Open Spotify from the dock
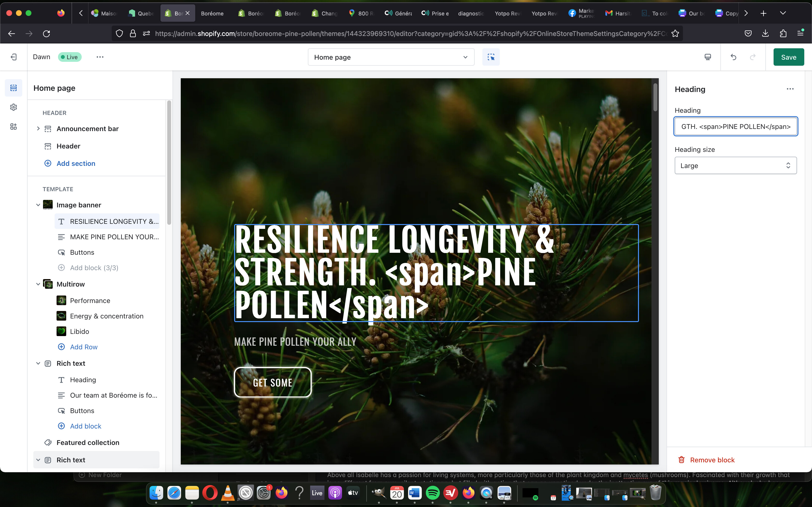The image size is (812, 507). point(433,493)
